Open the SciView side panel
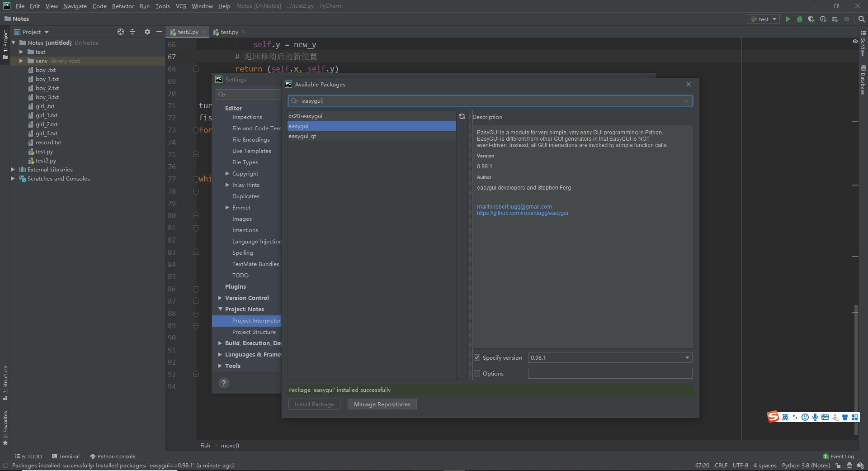 click(x=863, y=43)
